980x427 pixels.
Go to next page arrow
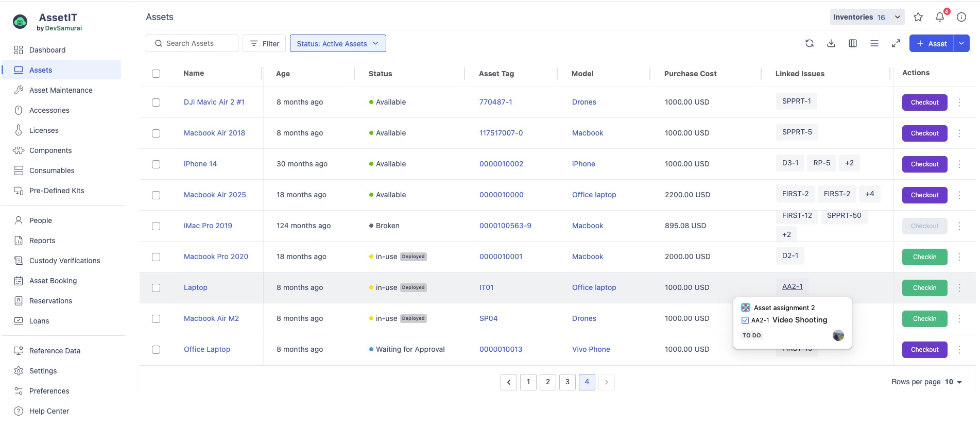coord(607,382)
